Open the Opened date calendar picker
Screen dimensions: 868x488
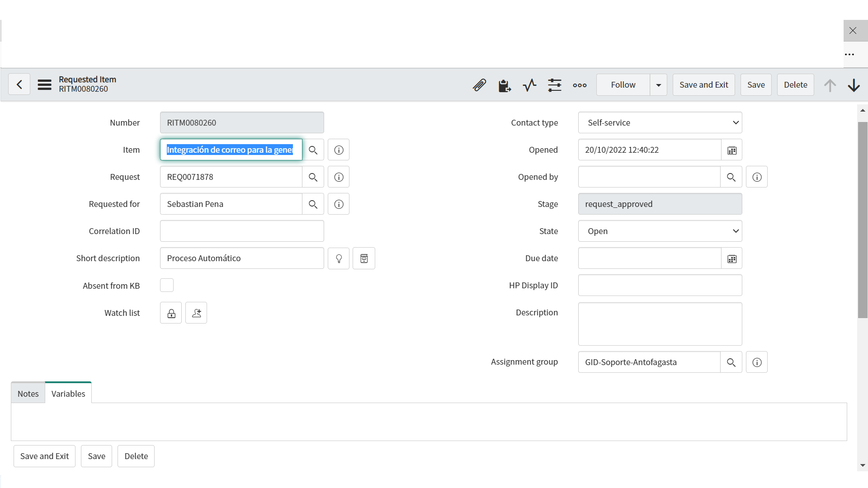[731, 150]
